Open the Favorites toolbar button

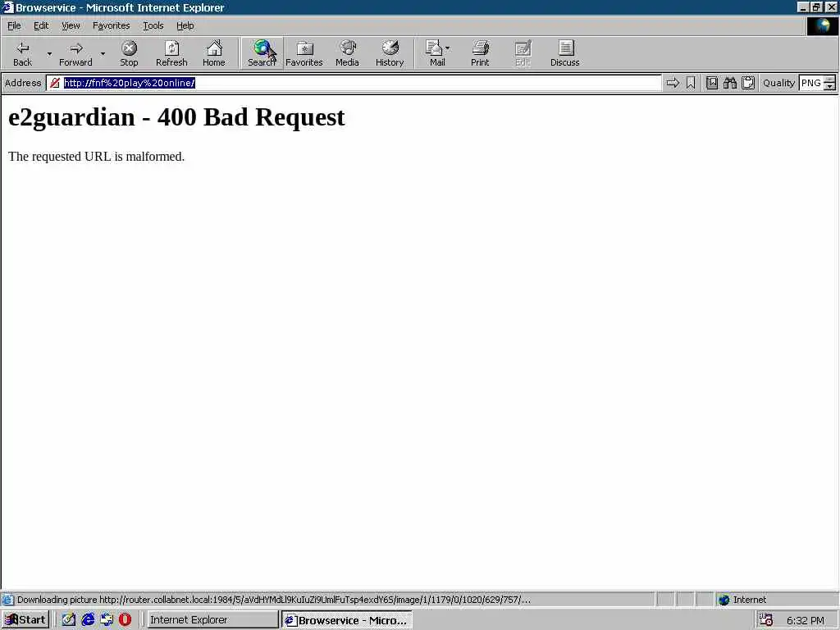(304, 53)
